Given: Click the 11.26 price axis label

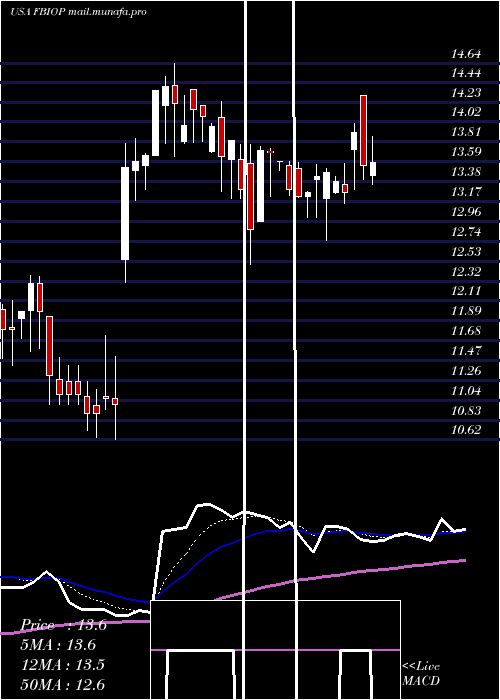Looking at the screenshot, I should tap(466, 371).
